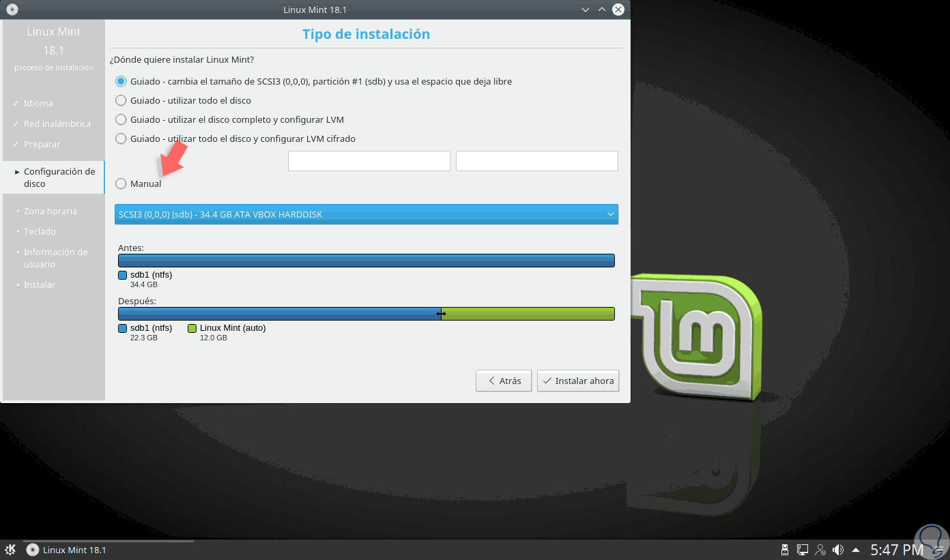The image size is (950, 560).
Task: Click the 34.4 GB size label
Action: click(144, 284)
